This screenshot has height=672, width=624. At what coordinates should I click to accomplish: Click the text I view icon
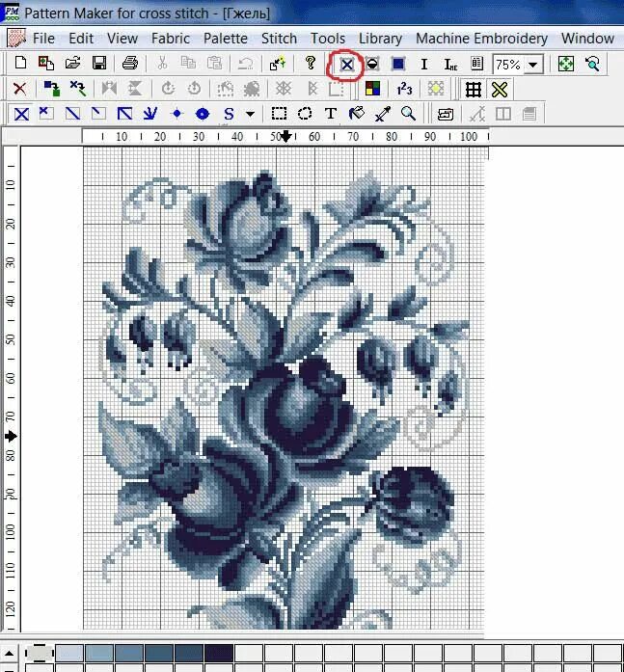[x=423, y=65]
